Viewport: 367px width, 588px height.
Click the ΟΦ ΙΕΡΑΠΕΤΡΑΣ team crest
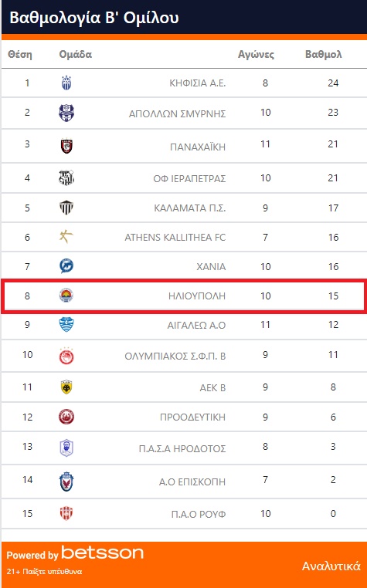(66, 177)
